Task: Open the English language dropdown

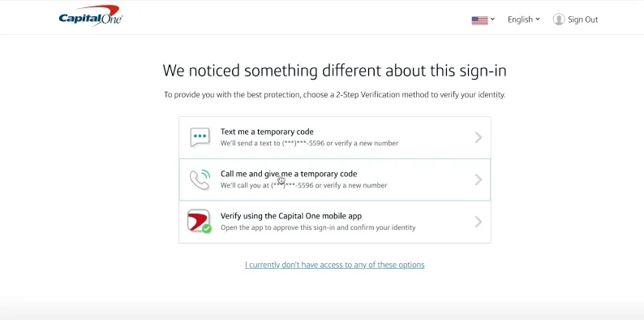Action: (524, 19)
